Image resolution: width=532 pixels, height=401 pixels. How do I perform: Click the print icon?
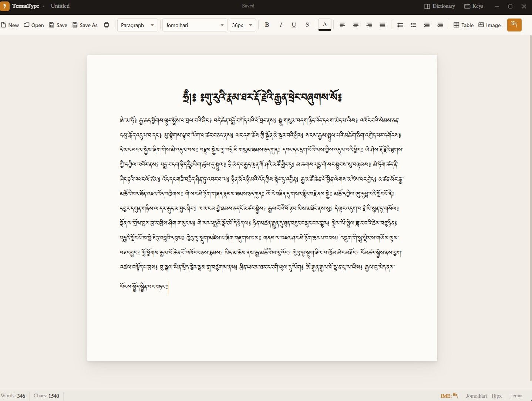[x=107, y=25]
